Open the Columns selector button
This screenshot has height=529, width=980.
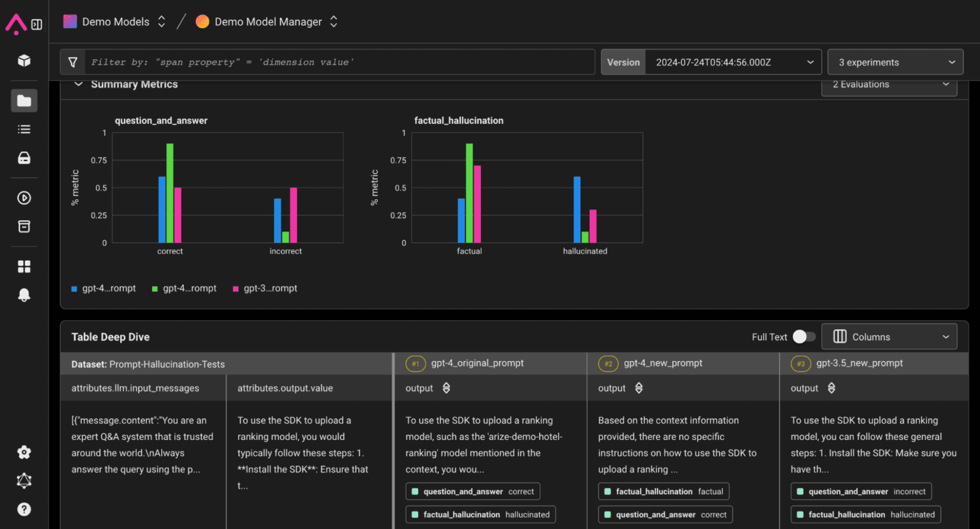(888, 337)
